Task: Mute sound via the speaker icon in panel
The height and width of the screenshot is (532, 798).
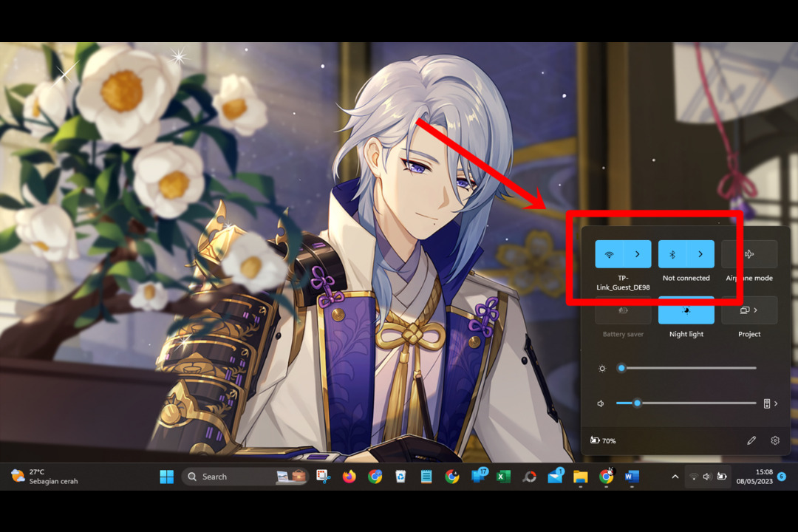Action: 601,403
